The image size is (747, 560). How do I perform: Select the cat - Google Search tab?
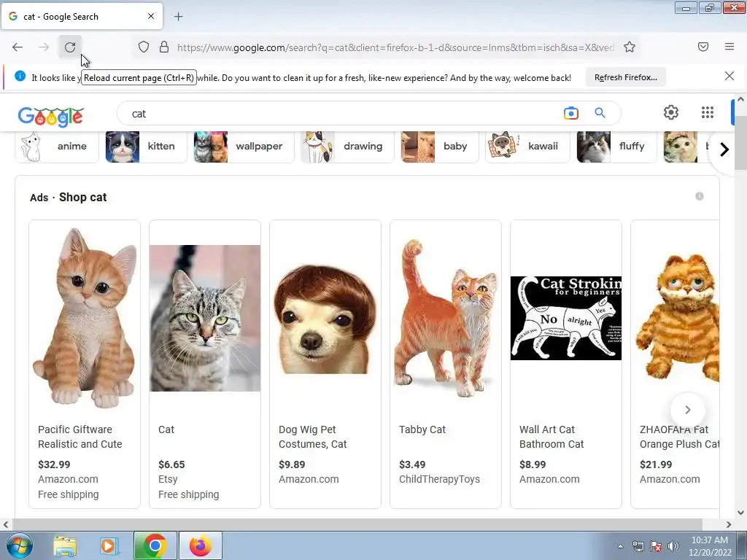pyautogui.click(x=82, y=16)
